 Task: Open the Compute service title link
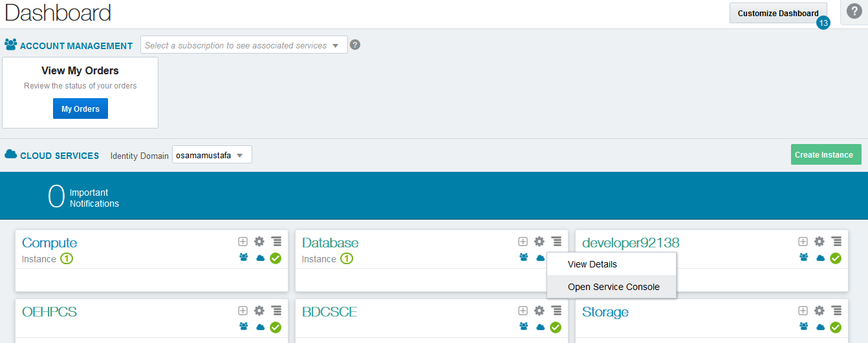[x=49, y=243]
